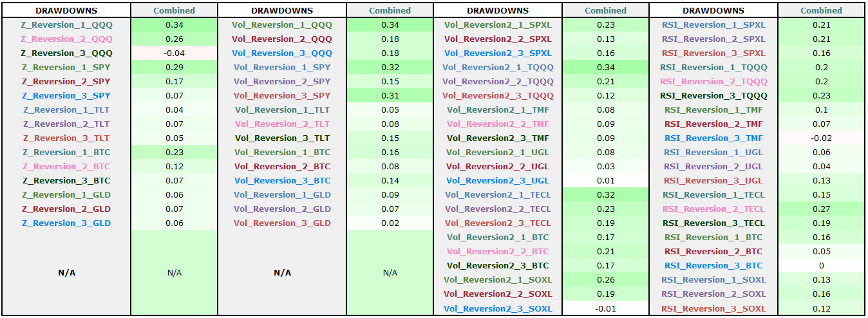The width and height of the screenshot is (868, 318).
Task: Click the Vol_Reversion2_1_SPXL label
Action: 498,24
